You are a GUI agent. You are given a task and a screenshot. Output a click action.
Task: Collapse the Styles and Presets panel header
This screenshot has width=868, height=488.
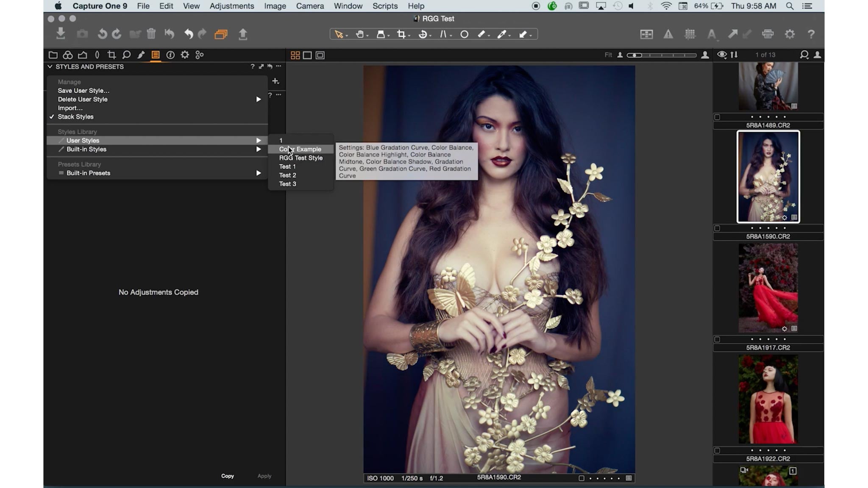click(50, 67)
